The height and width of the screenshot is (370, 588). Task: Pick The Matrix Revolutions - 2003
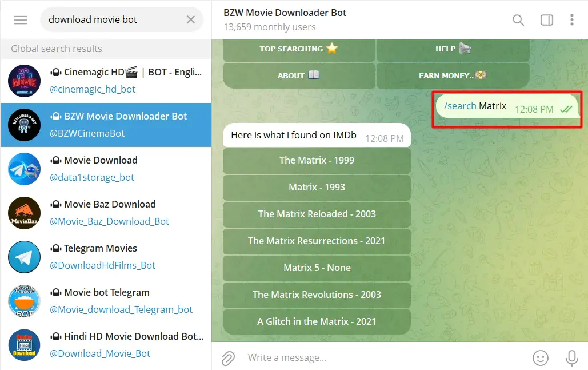pos(317,295)
